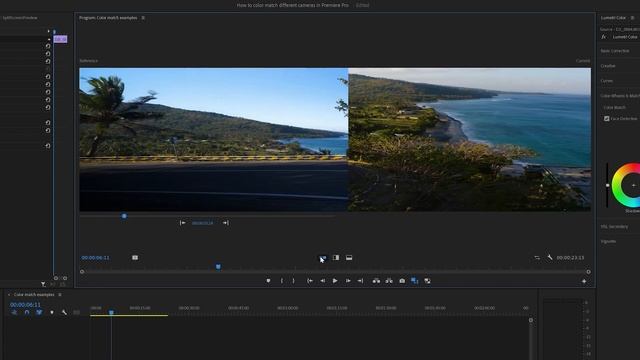640x360 pixels.
Task: Expand the Curves section
Action: [607, 81]
